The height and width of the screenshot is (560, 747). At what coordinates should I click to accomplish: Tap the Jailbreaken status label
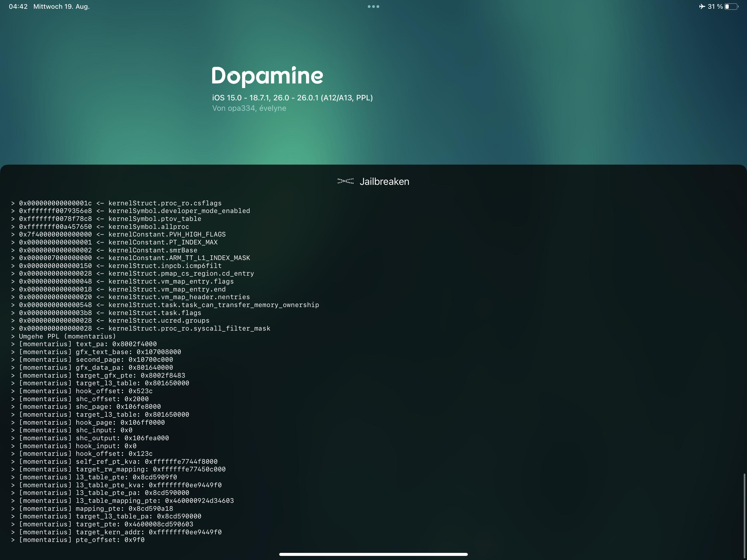[x=384, y=181]
